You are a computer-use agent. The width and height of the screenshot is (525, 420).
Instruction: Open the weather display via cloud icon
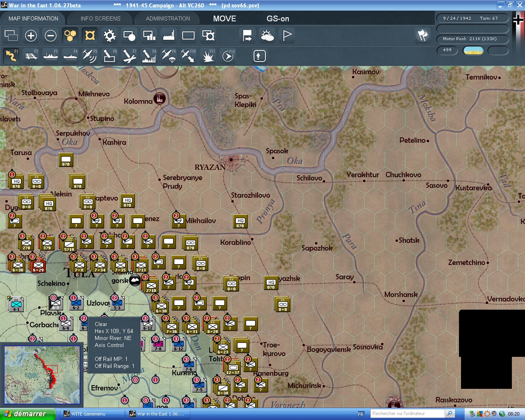pyautogui.click(x=267, y=36)
